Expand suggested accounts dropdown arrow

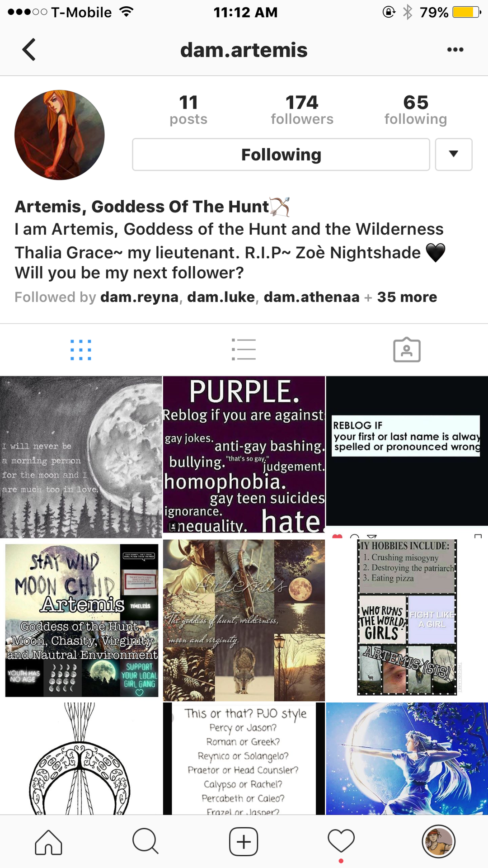click(x=454, y=155)
